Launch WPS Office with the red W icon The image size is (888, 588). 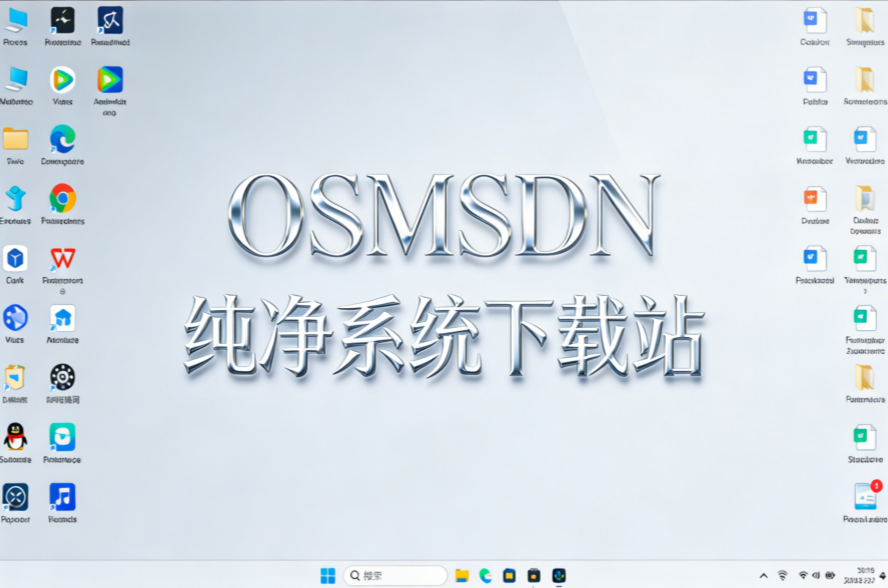coord(62,258)
